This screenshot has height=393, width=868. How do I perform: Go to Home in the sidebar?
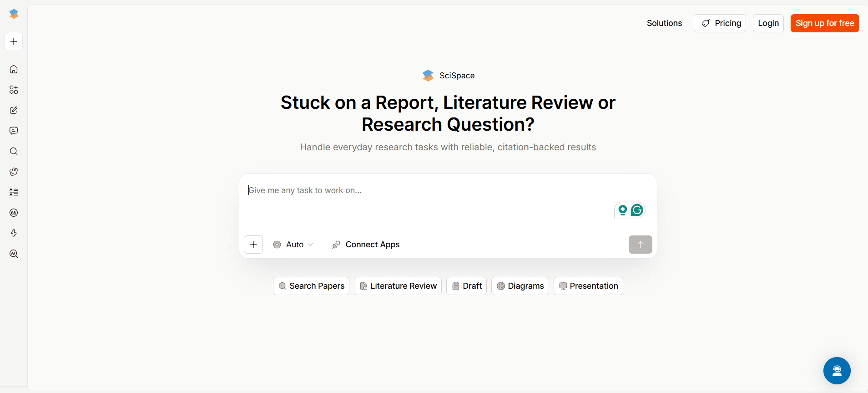coord(14,69)
